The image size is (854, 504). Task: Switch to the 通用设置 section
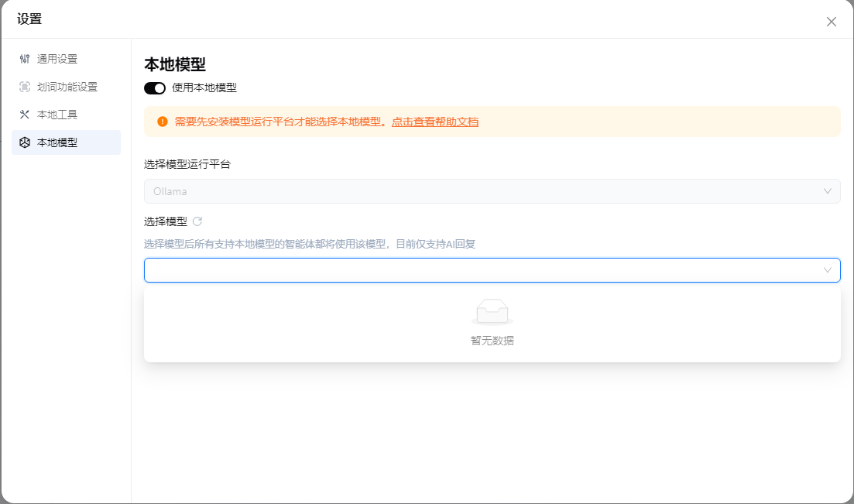[x=57, y=59]
